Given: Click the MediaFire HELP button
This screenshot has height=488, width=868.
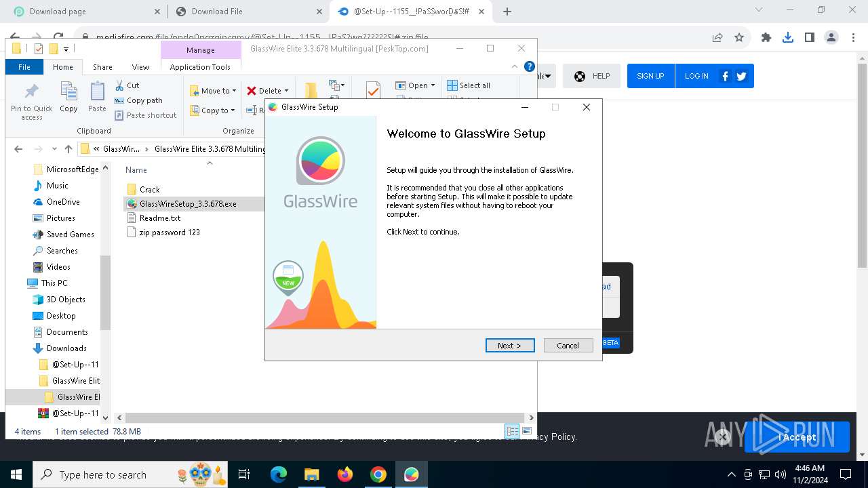Looking at the screenshot, I should click(591, 76).
